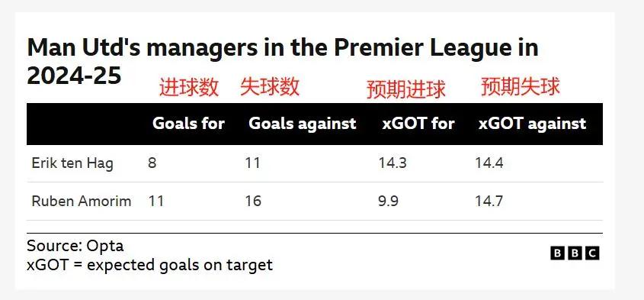
Task: Select the Erik ten Hag row label
Action: click(x=72, y=163)
